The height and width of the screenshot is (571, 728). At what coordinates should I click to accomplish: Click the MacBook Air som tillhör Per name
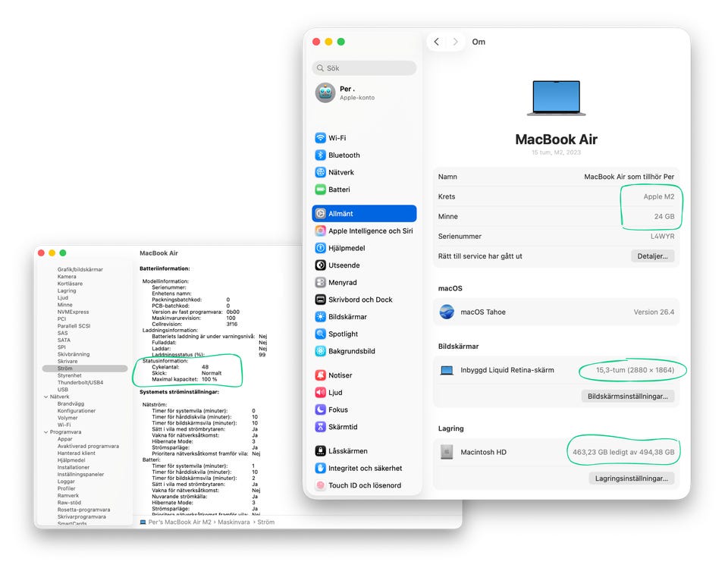tap(629, 177)
